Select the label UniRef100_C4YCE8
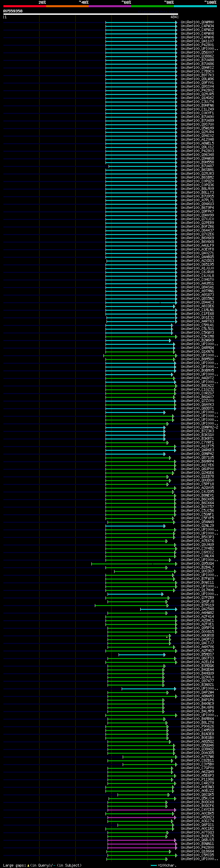The image size is (220, 868). pyautogui.click(x=197, y=809)
